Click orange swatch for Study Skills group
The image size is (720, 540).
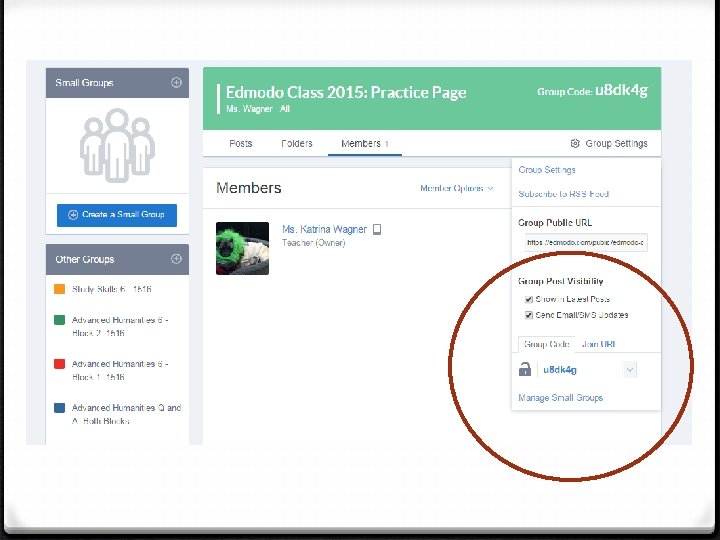click(x=59, y=289)
